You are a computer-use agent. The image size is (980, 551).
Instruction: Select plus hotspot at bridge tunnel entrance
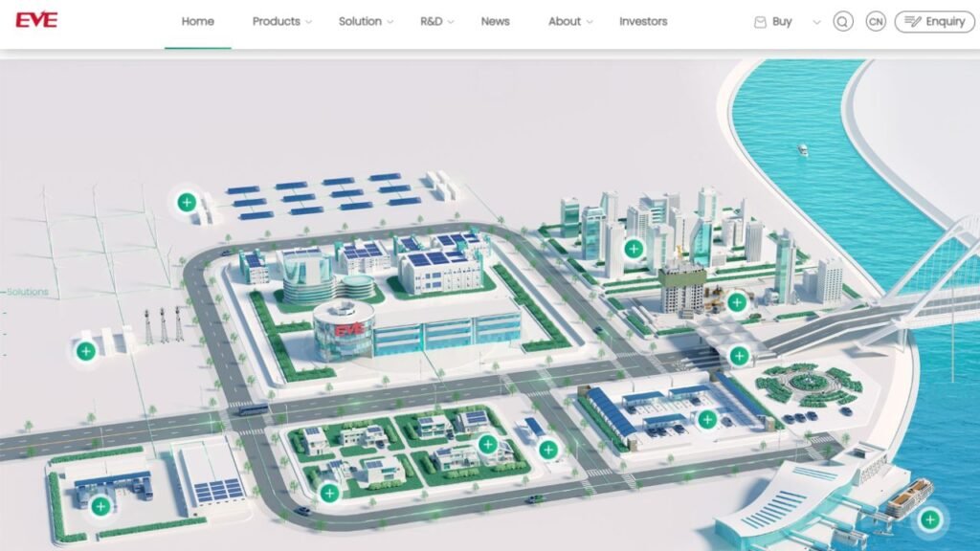click(739, 356)
